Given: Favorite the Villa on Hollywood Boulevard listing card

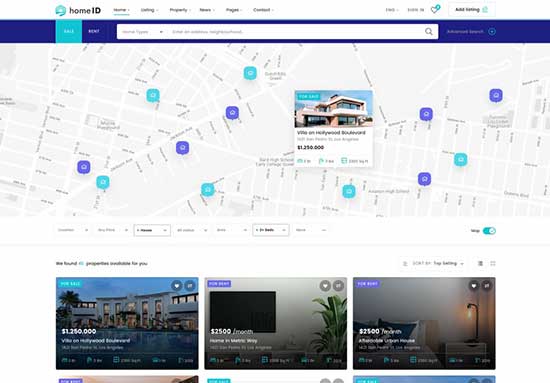Looking at the screenshot, I should click(177, 286).
